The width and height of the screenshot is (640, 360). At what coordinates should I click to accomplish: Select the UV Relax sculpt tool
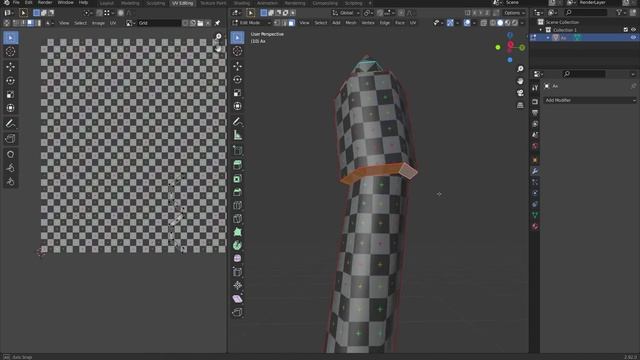11,168
